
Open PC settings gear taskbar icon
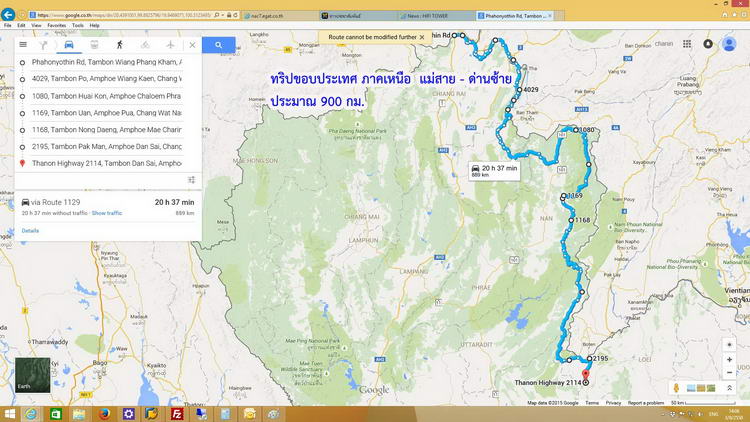[128, 414]
